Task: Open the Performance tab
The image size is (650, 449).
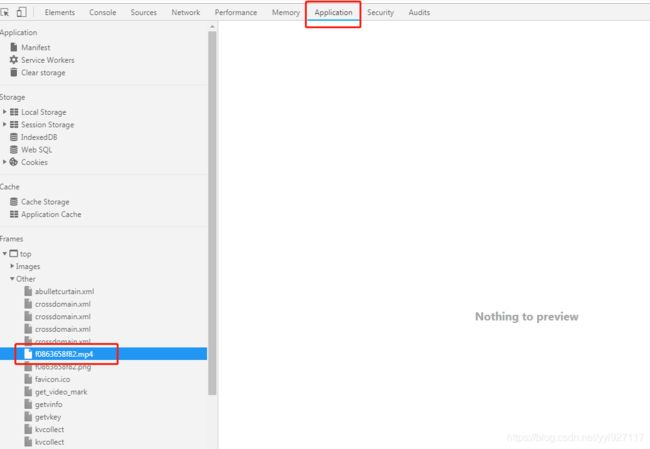Action: [x=235, y=12]
